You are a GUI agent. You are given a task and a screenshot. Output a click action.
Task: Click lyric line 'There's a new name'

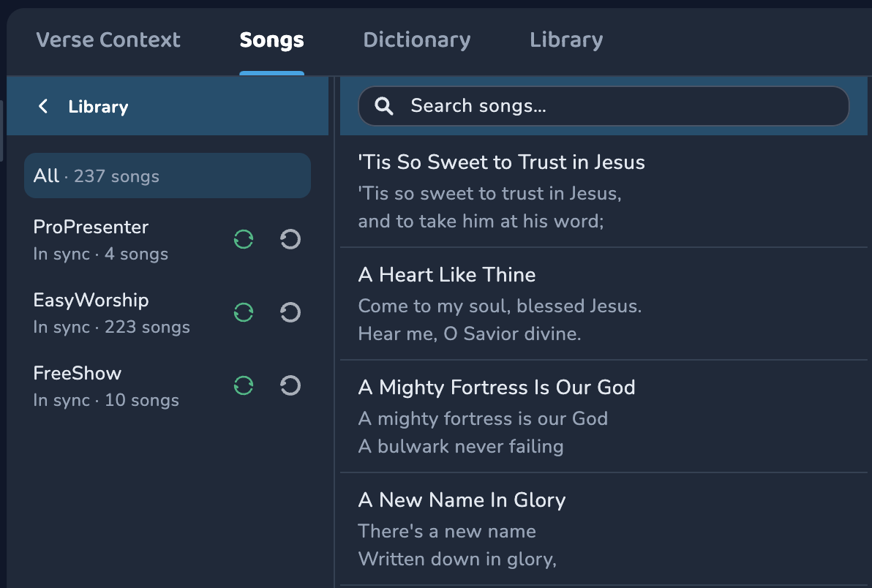pyautogui.click(x=447, y=531)
